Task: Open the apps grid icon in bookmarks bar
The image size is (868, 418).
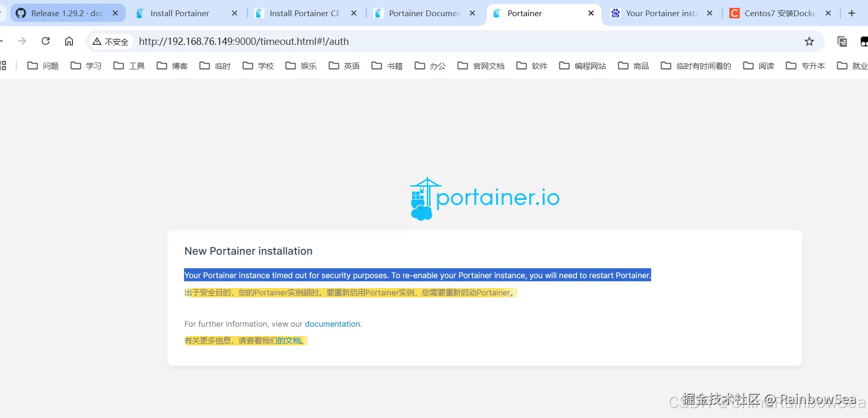Action: tap(3, 66)
